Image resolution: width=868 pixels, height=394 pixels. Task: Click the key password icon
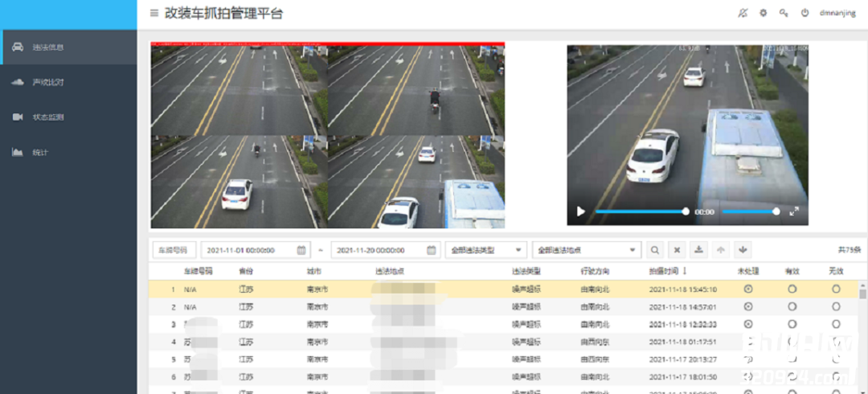(784, 13)
